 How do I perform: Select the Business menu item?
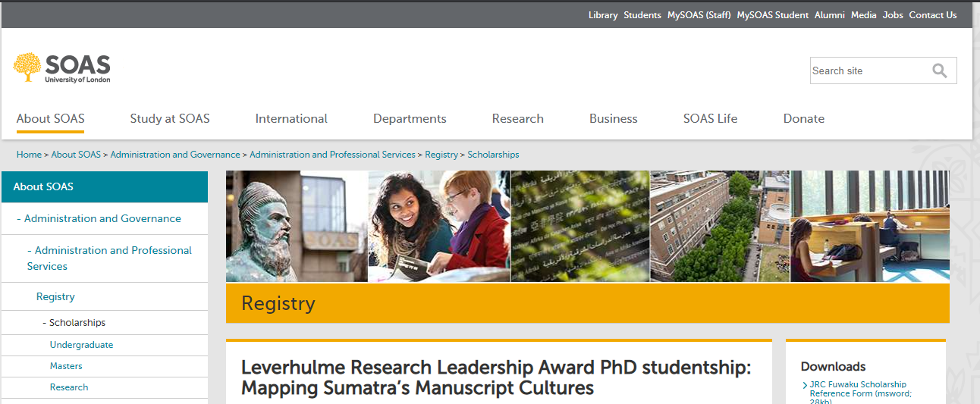614,118
